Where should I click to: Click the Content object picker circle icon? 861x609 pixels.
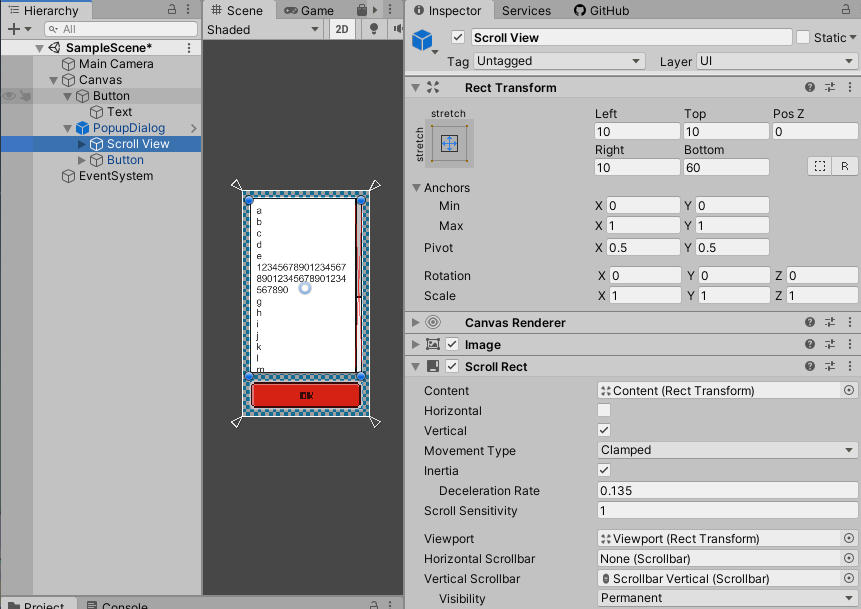(x=849, y=390)
